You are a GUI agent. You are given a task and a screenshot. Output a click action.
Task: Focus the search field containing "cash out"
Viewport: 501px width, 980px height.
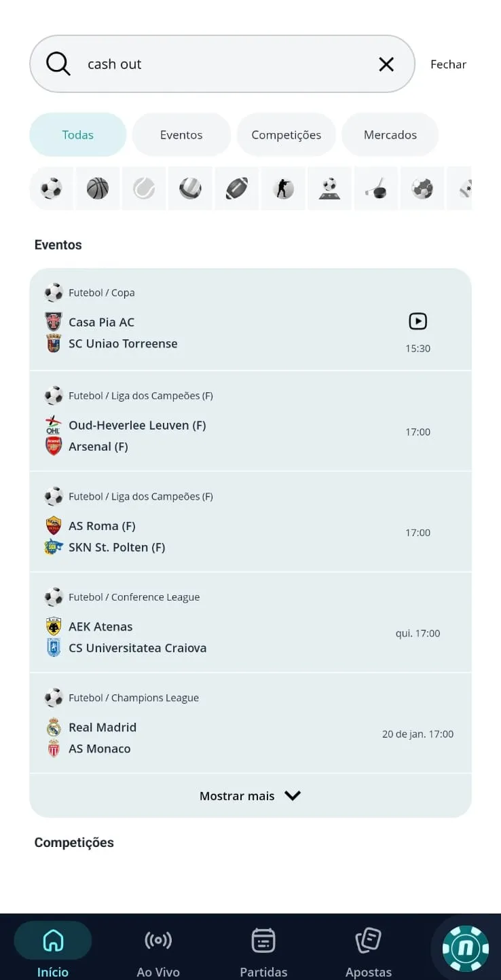(224, 64)
